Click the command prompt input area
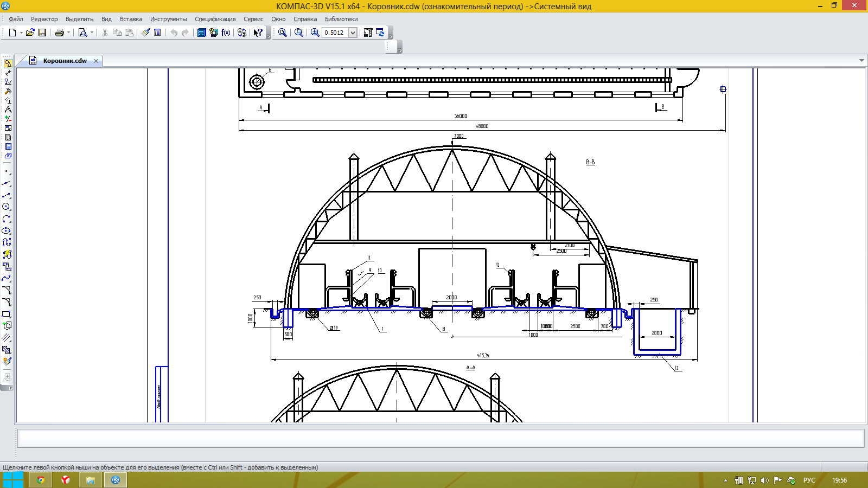This screenshot has height=488, width=868. (x=441, y=438)
